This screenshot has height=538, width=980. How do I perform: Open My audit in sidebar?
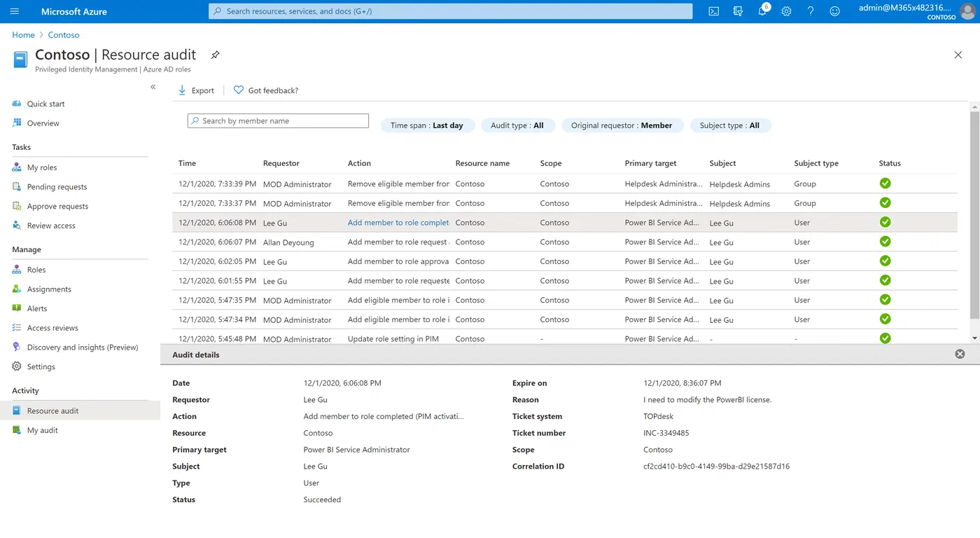click(x=42, y=430)
